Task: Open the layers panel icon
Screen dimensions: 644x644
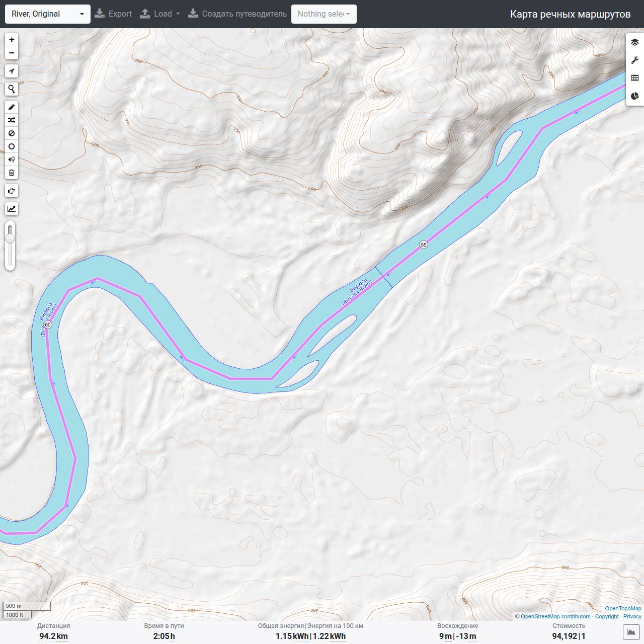Action: [x=635, y=42]
